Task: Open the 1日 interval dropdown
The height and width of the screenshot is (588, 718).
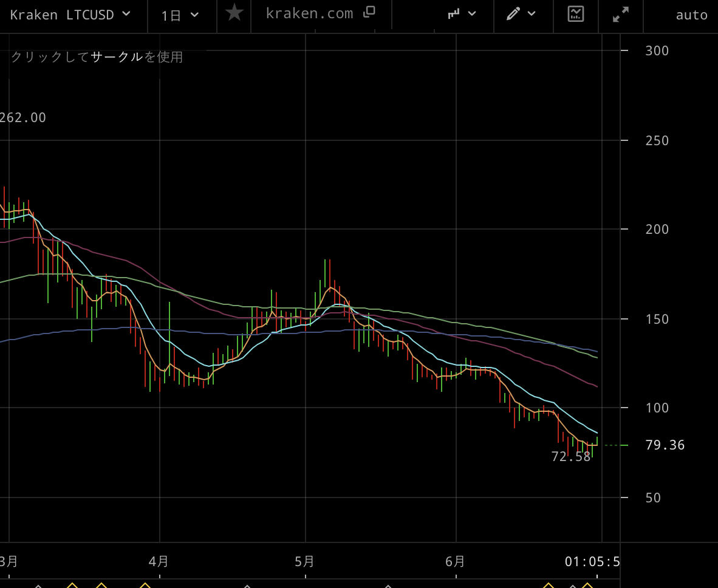Action: click(180, 16)
